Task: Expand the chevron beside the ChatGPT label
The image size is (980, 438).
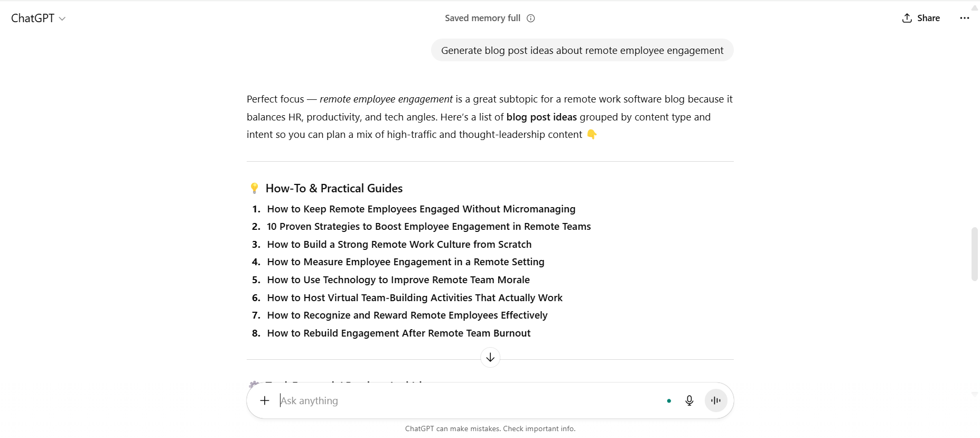Action: pyautogui.click(x=62, y=18)
